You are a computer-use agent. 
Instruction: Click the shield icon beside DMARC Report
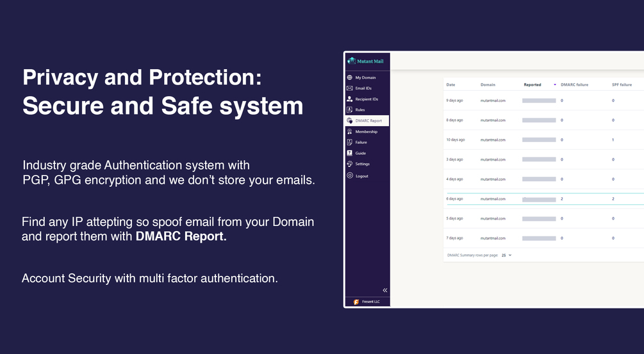point(349,120)
